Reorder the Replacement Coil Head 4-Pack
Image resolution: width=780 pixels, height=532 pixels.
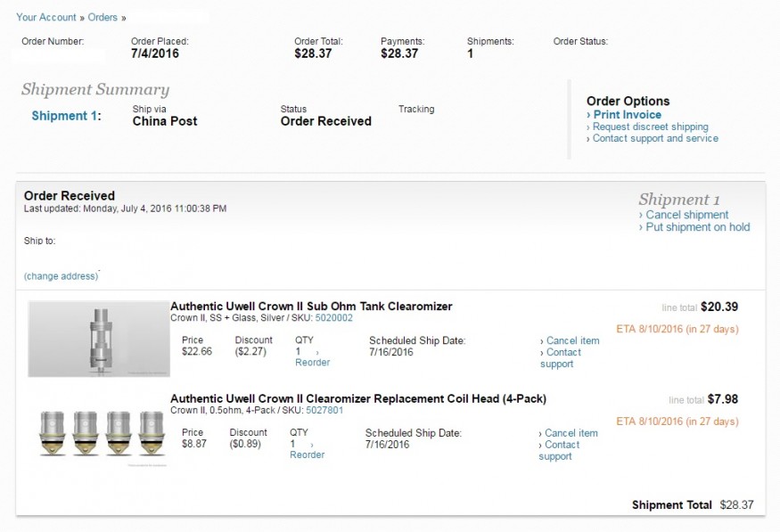pos(307,455)
